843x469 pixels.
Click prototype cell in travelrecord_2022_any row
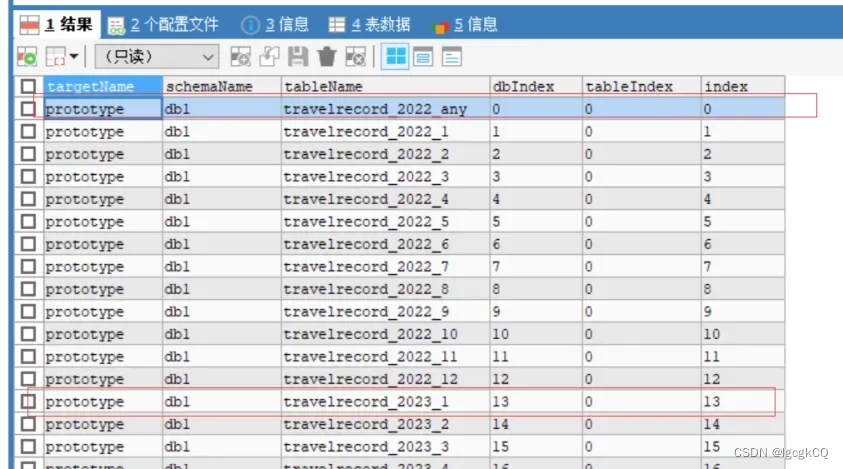(x=103, y=109)
